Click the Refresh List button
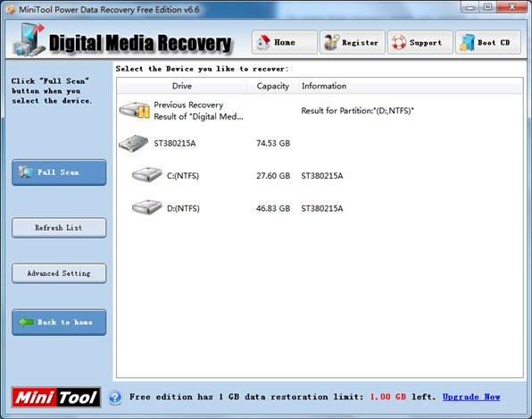 click(59, 228)
